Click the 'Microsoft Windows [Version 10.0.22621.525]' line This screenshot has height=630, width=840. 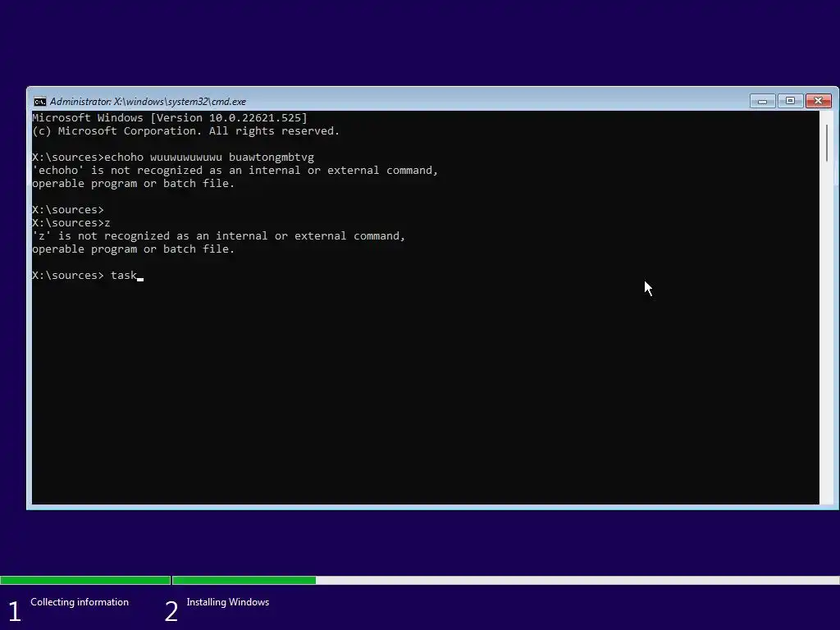point(170,118)
